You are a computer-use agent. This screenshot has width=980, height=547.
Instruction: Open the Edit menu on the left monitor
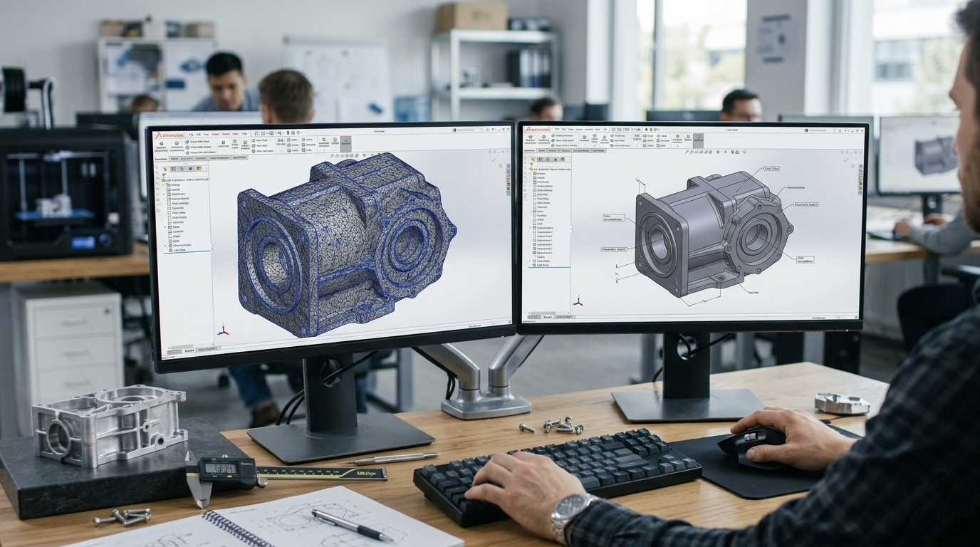pyautogui.click(x=199, y=135)
